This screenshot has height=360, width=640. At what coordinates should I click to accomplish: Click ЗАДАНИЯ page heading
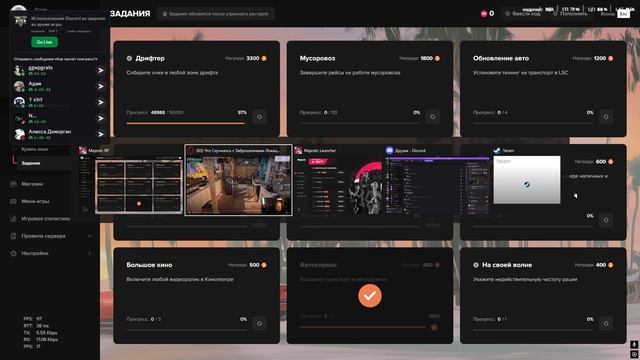pyautogui.click(x=130, y=13)
